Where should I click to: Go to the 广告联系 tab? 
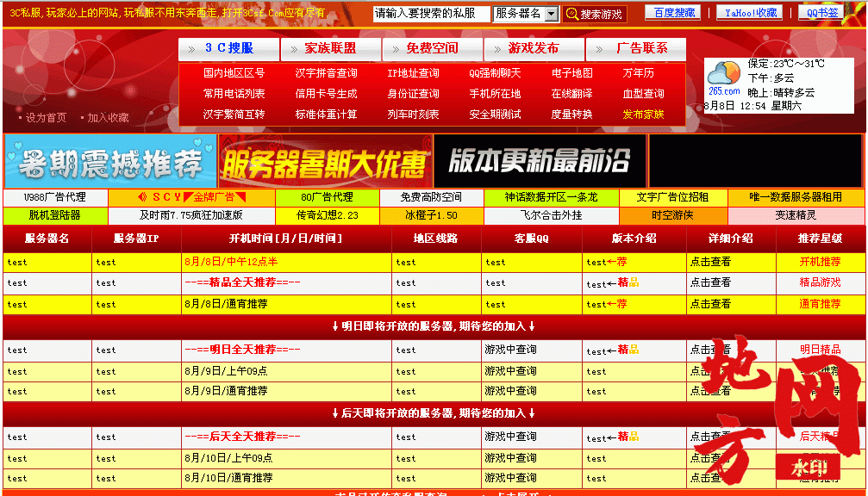pos(636,49)
